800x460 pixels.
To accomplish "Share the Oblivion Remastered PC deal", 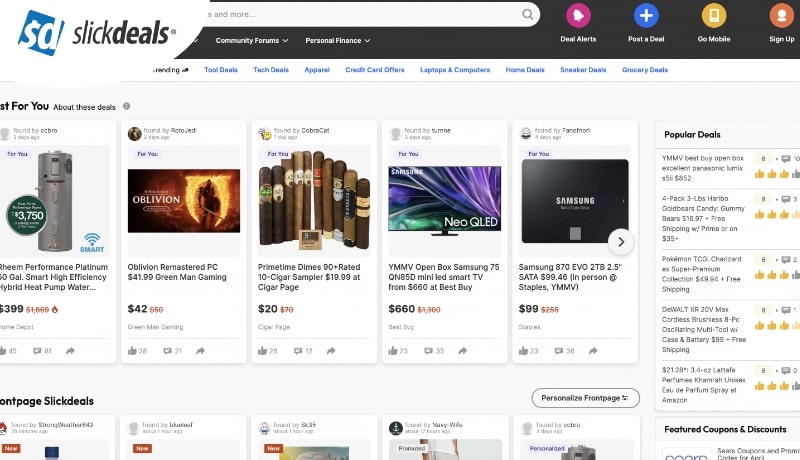I will pyautogui.click(x=201, y=351).
